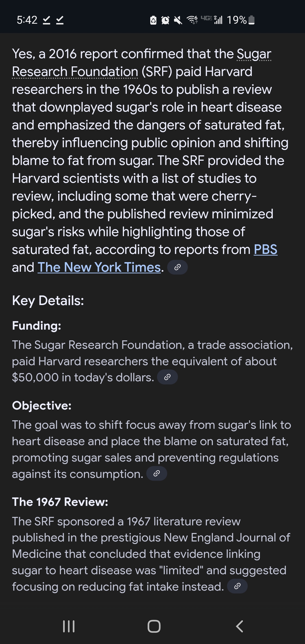305x644 pixels.
Task: Tap the 5:42 clock in status bar
Action: 27,20
